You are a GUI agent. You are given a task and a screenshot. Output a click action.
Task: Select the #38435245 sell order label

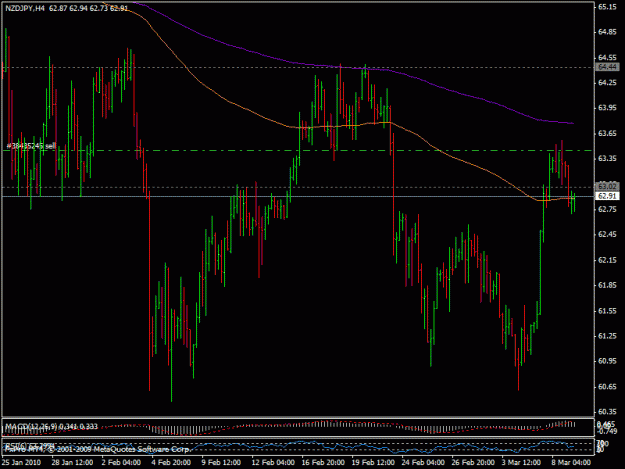(31, 146)
